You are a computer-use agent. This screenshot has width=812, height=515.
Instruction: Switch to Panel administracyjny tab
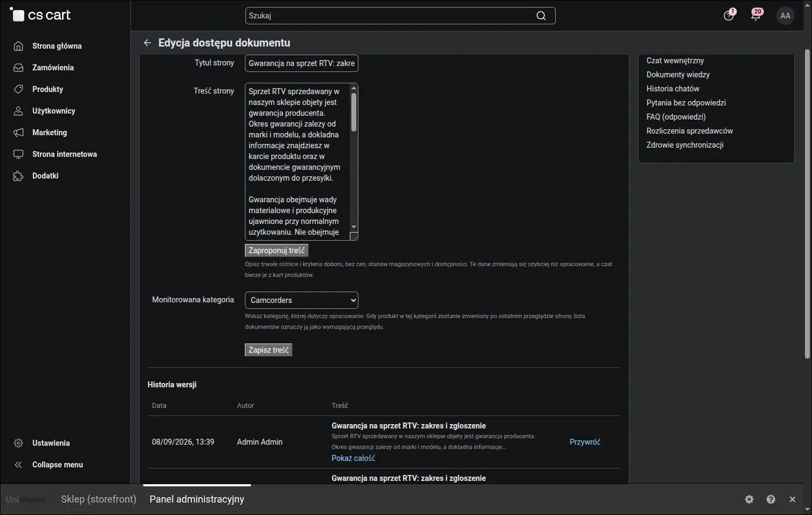(x=197, y=499)
